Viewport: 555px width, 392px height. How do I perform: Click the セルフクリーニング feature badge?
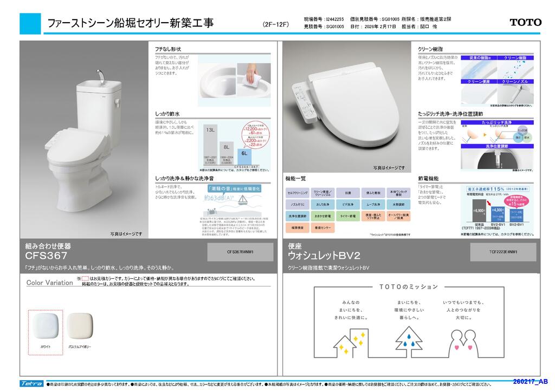coord(298,193)
